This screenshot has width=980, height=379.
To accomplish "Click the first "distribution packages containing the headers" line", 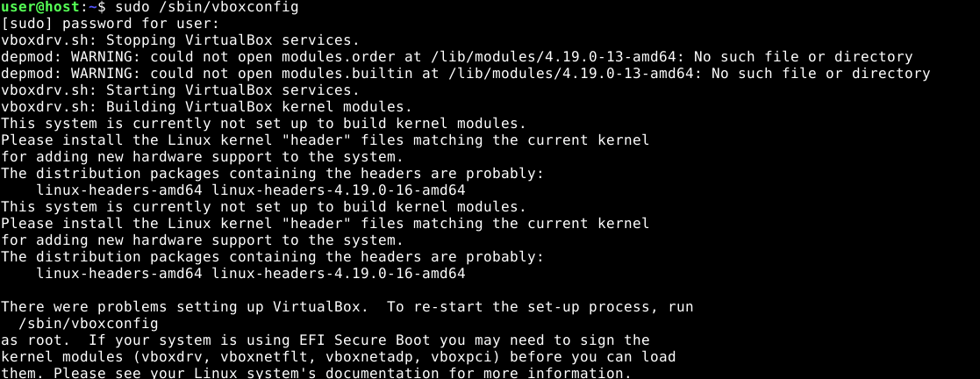I will (272, 174).
